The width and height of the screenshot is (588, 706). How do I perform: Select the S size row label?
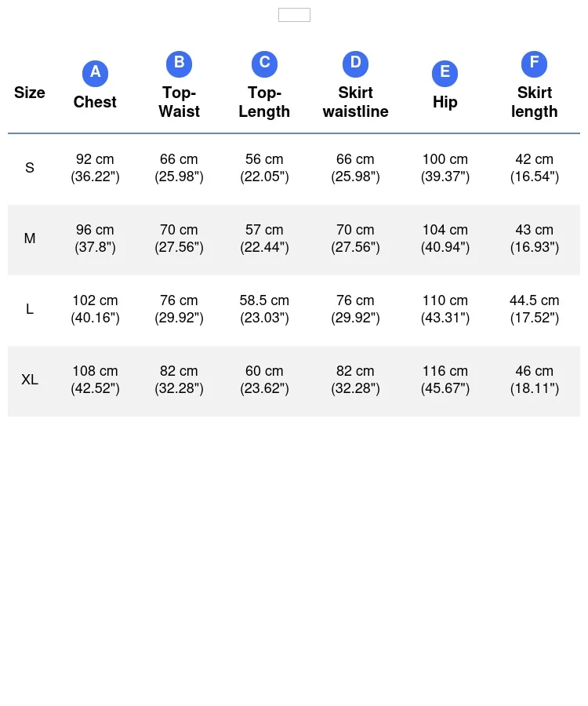click(30, 168)
